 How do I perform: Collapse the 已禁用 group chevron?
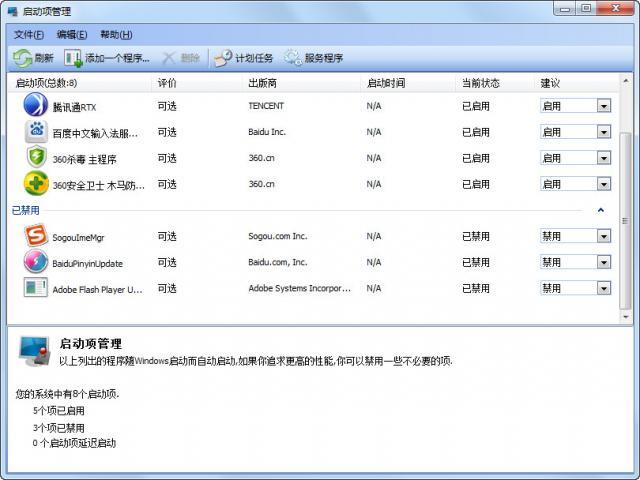click(600, 210)
